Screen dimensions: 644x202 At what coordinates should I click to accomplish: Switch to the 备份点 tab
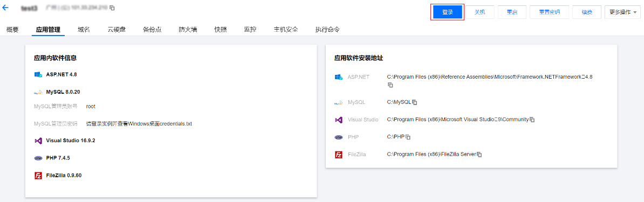[153, 30]
